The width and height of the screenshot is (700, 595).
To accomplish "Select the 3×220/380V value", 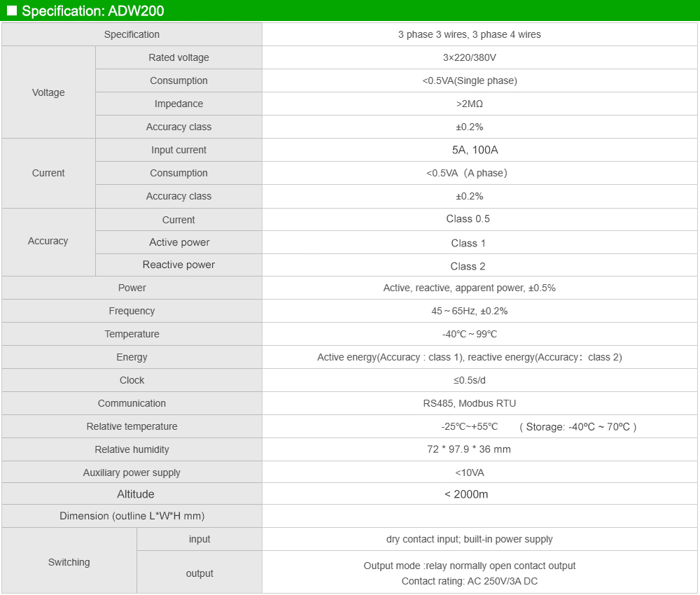I will pyautogui.click(x=469, y=57).
